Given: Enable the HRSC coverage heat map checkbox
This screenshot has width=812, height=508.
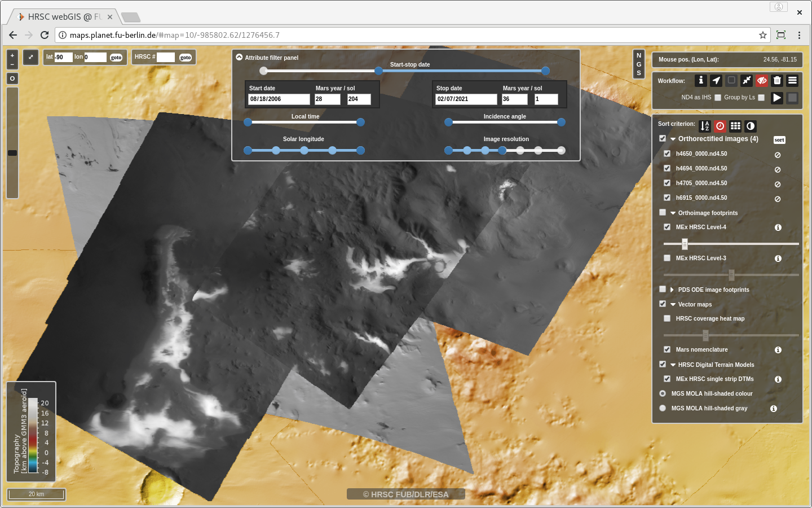Looking at the screenshot, I should 667,318.
